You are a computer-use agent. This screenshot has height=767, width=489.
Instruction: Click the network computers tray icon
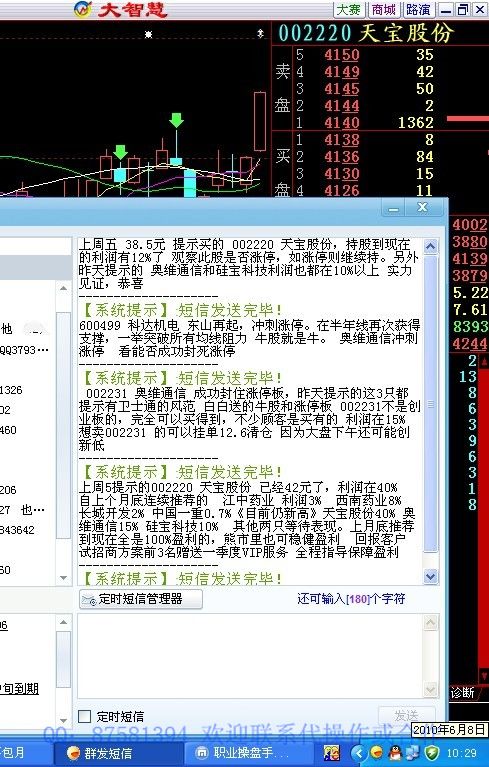click(412, 753)
